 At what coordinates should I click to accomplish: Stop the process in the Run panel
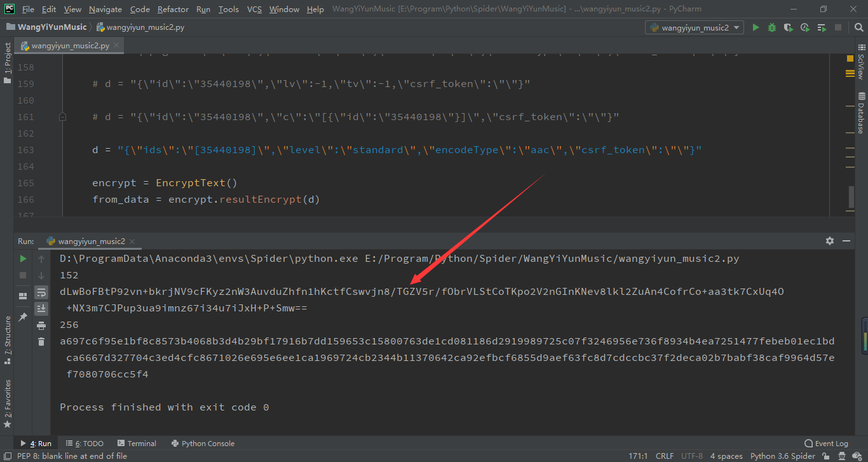click(x=23, y=275)
